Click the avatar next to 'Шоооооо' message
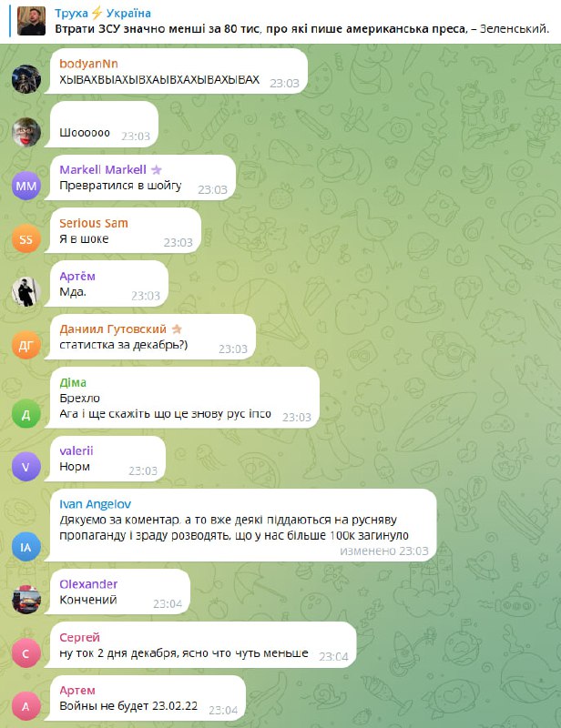 pyautogui.click(x=26, y=132)
